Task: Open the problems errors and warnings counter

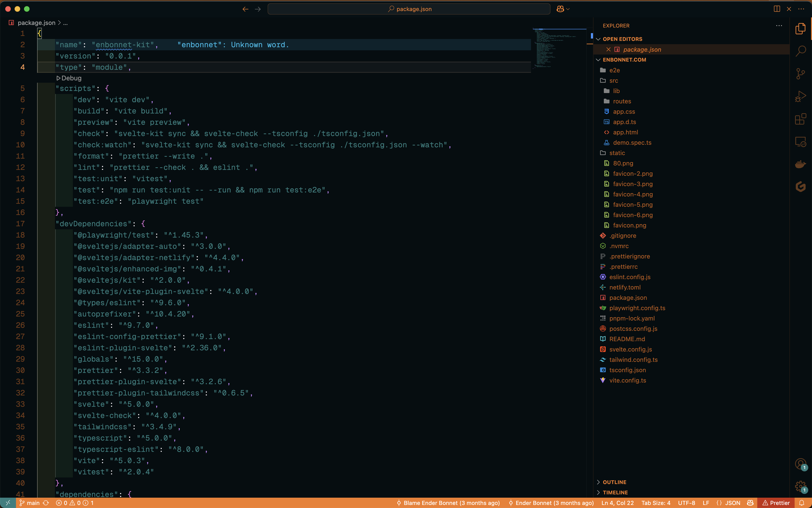Action: (74, 503)
